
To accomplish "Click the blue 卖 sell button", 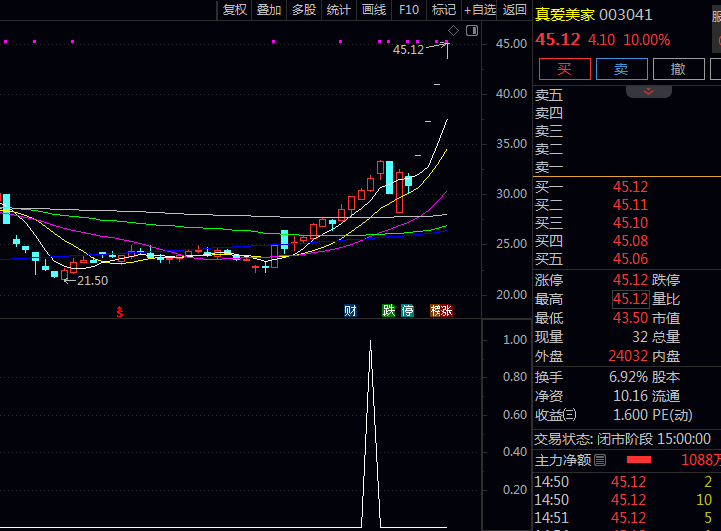I will [x=621, y=68].
